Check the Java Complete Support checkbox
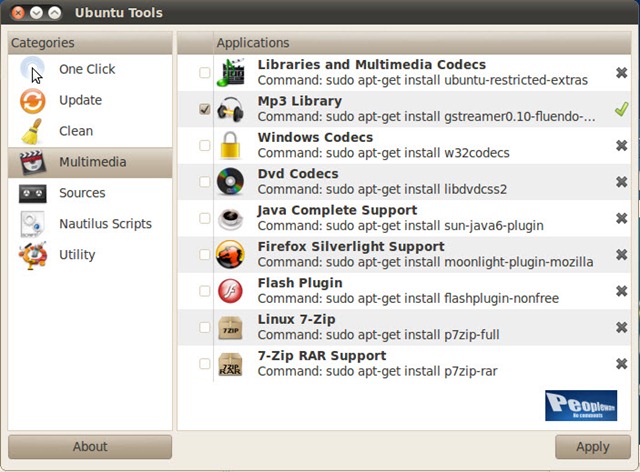The height and width of the screenshot is (472, 640). pos(204,218)
